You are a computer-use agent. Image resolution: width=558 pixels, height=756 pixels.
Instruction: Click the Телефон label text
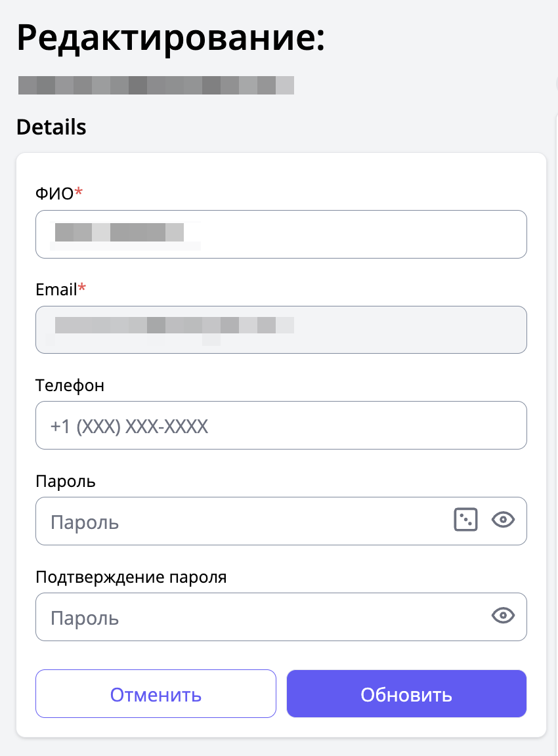(70, 385)
